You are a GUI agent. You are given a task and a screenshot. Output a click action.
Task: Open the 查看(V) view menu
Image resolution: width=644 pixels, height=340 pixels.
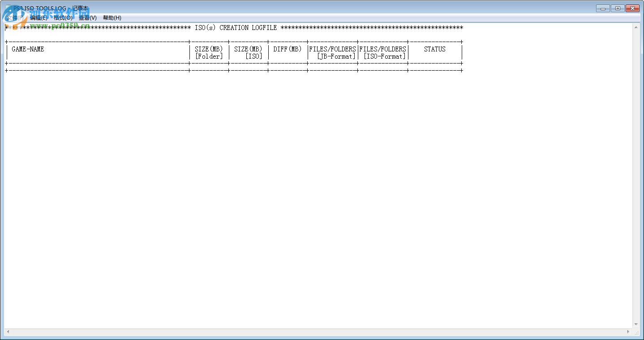pos(88,17)
